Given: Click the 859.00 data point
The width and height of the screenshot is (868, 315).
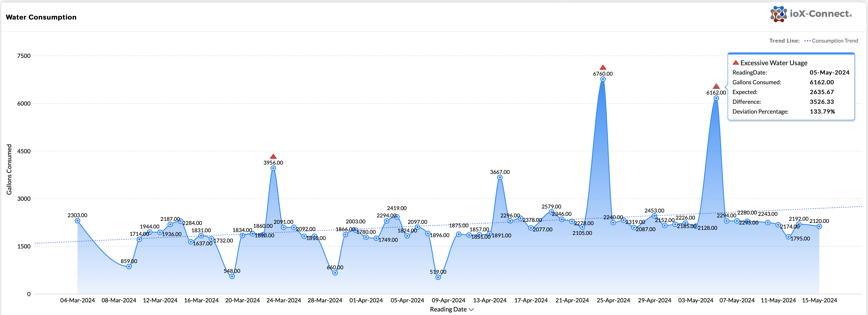Looking at the screenshot, I should click(129, 267).
